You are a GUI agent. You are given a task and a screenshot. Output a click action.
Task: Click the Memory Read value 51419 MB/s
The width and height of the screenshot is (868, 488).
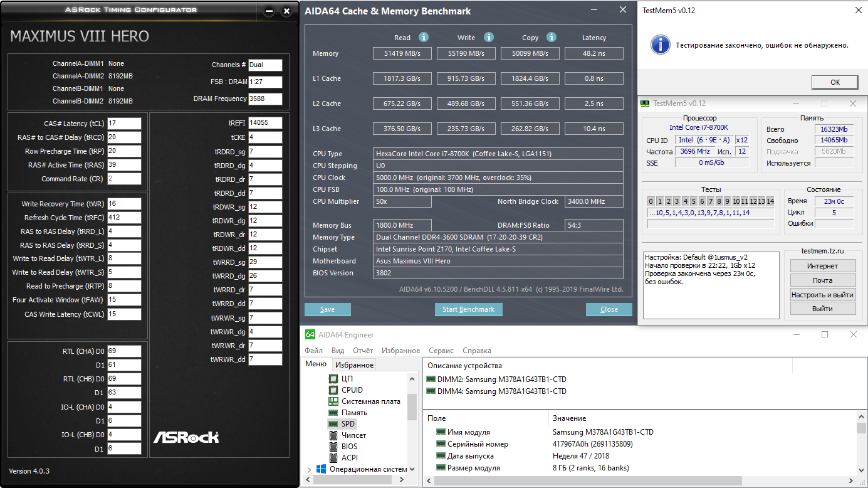(402, 53)
